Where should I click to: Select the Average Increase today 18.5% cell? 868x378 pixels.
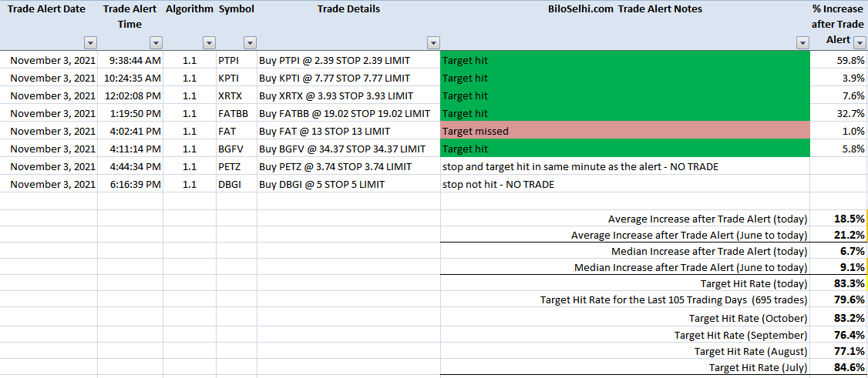pyautogui.click(x=839, y=219)
